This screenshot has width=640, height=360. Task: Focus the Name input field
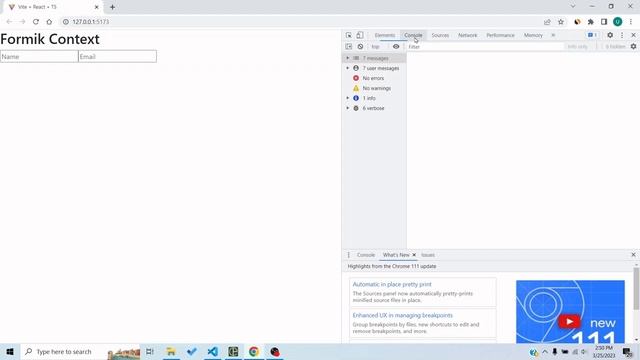[39, 56]
